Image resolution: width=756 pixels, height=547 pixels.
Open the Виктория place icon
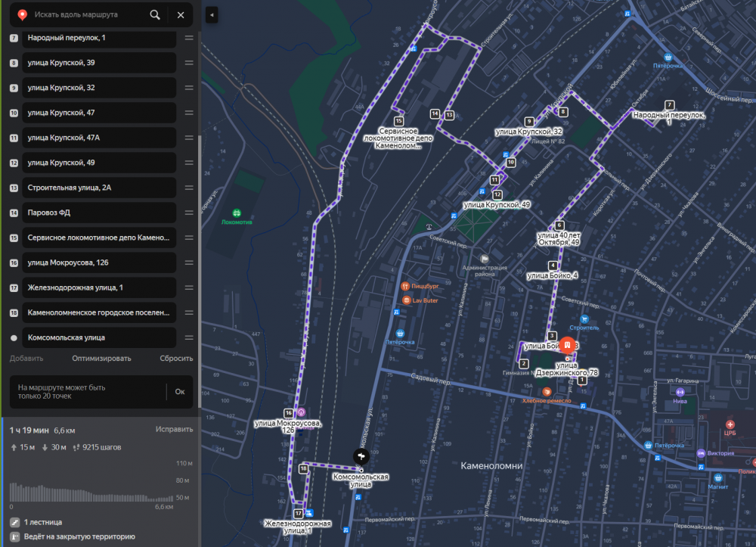point(701,453)
